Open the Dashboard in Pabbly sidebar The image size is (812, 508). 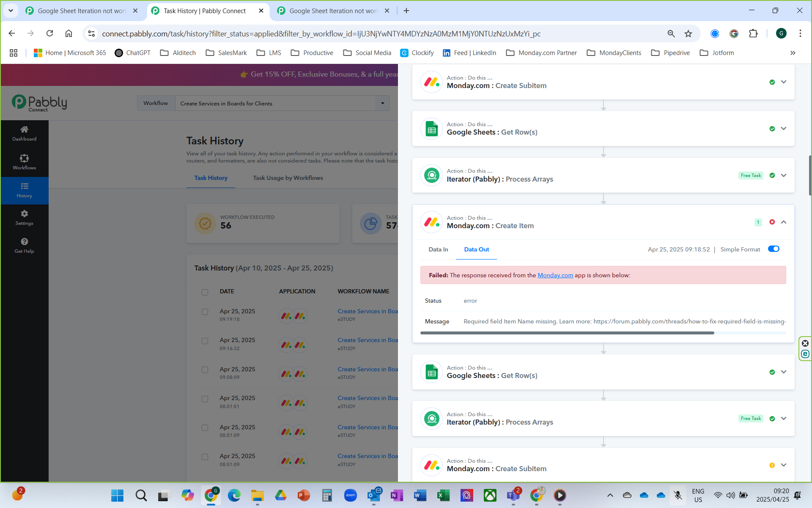point(24,133)
